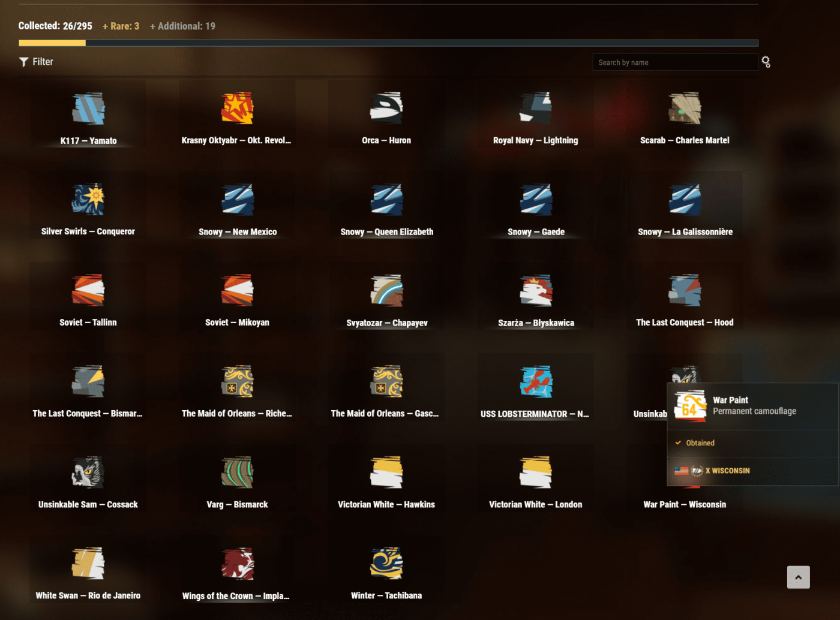Click the War Paint tooltip thumbnail
Screen dimensions: 840x620
point(691,406)
